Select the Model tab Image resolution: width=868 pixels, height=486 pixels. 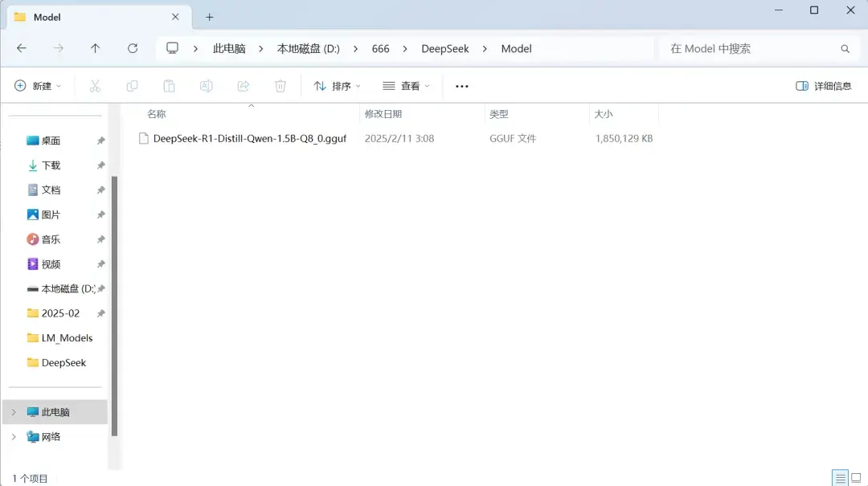coord(99,17)
